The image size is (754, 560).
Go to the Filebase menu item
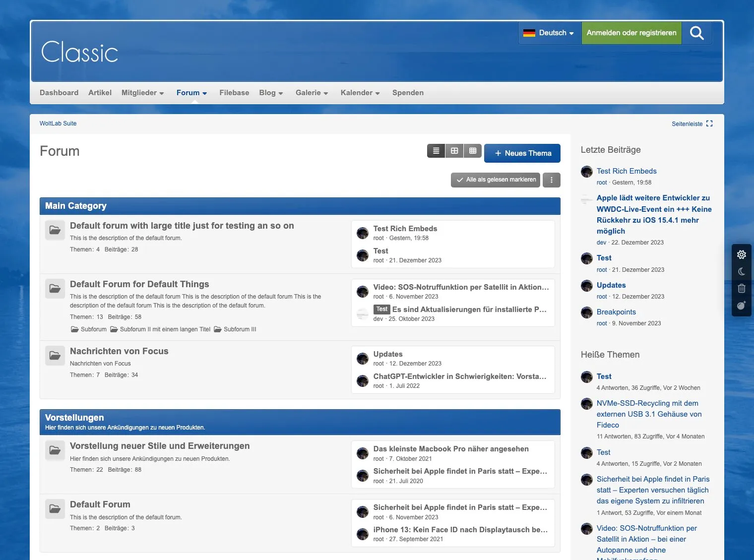pos(234,93)
